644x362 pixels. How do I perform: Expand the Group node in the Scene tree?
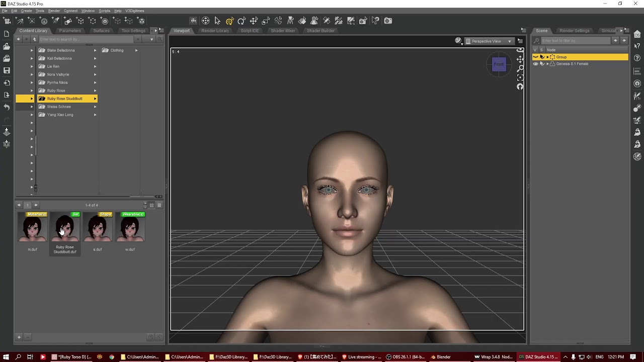pos(547,57)
